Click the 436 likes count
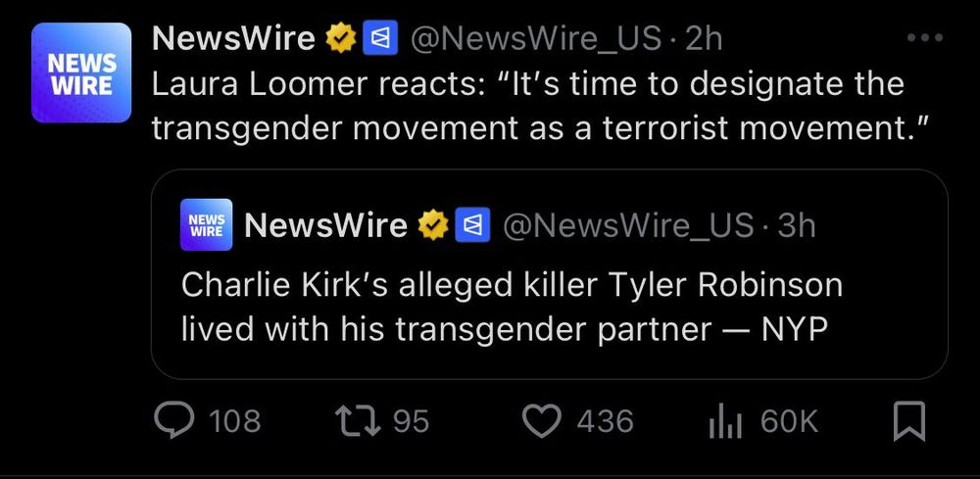The image size is (980, 479). pos(605,421)
